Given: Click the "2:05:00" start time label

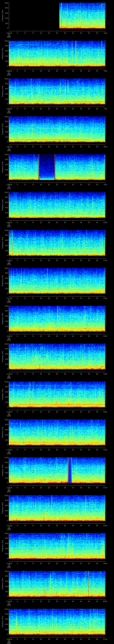Looking at the screenshot, I should (x=9, y=71).
